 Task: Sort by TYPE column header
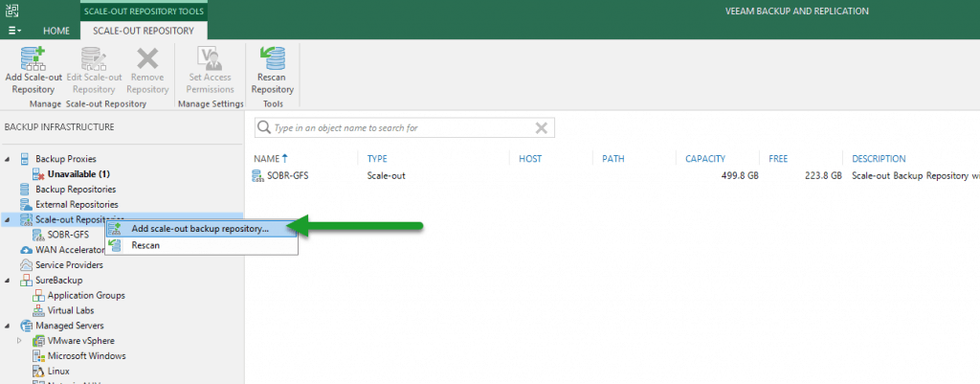(377, 159)
